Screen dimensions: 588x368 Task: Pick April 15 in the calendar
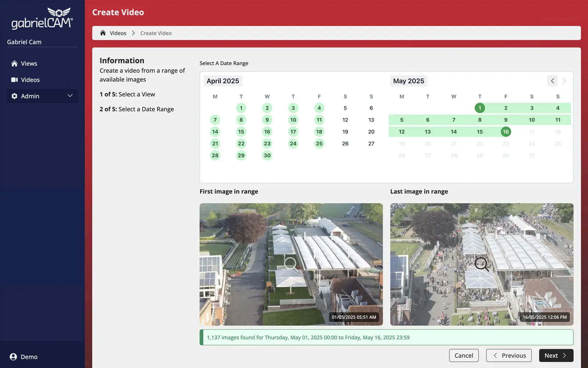pyautogui.click(x=241, y=132)
